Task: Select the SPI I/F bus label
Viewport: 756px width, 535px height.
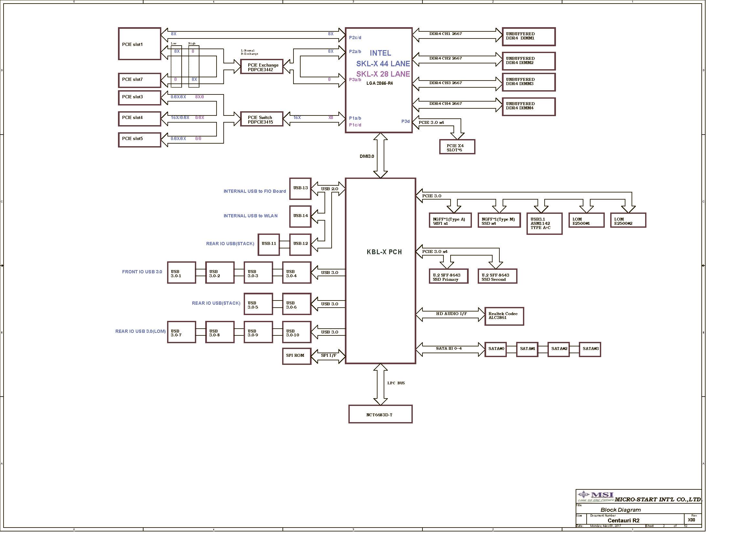Action: [x=329, y=355]
